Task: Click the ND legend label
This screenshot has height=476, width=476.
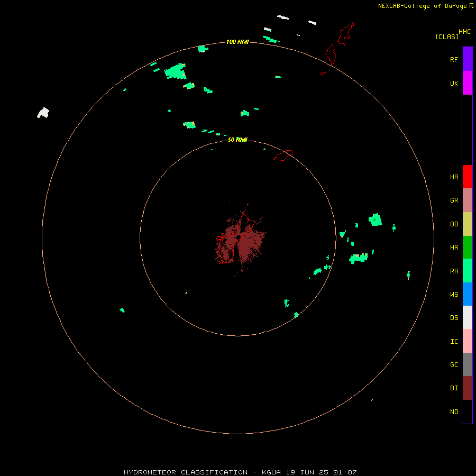Action: (x=454, y=411)
